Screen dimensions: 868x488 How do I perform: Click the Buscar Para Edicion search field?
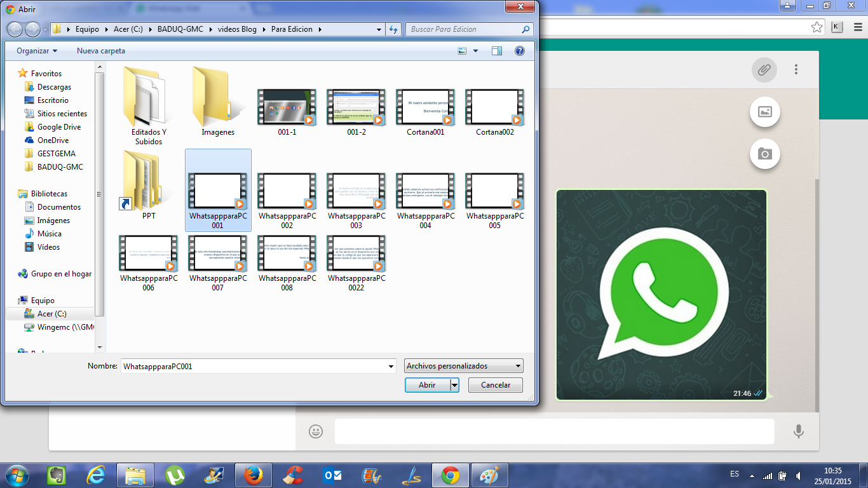point(463,29)
